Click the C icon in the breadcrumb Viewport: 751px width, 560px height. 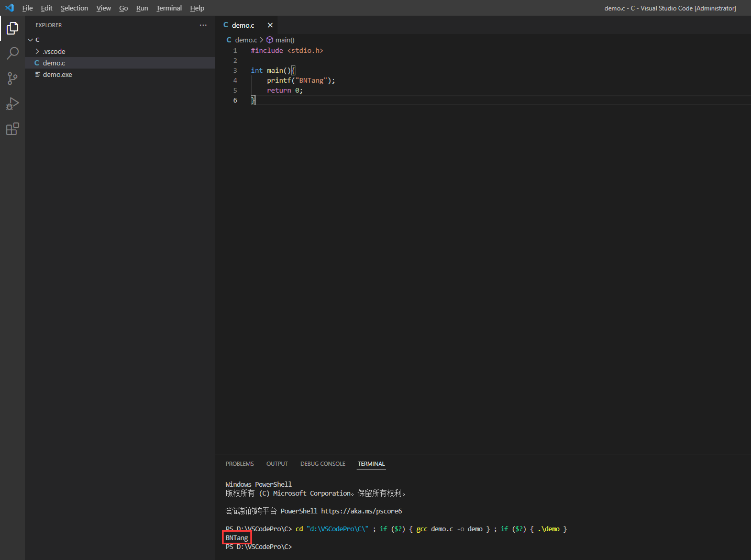(x=229, y=40)
